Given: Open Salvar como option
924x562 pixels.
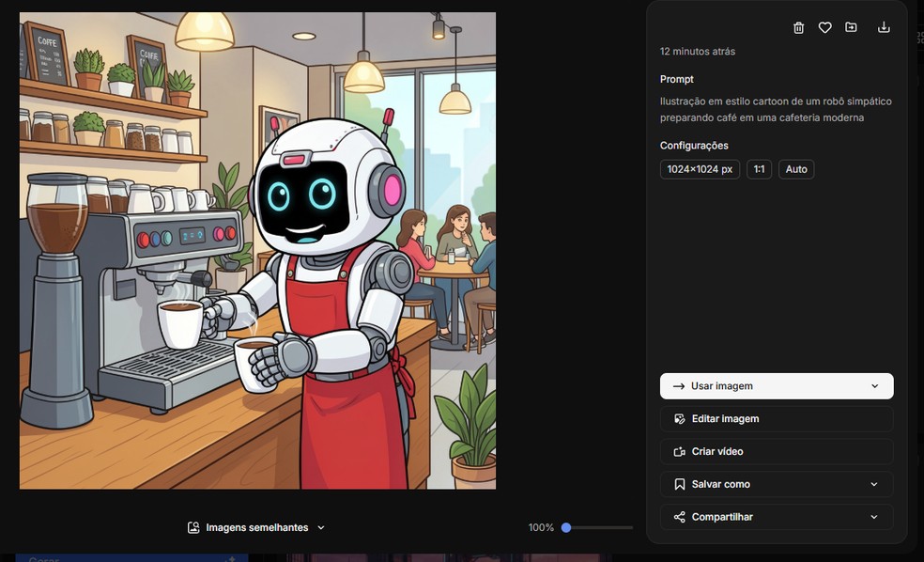Looking at the screenshot, I should [x=777, y=484].
